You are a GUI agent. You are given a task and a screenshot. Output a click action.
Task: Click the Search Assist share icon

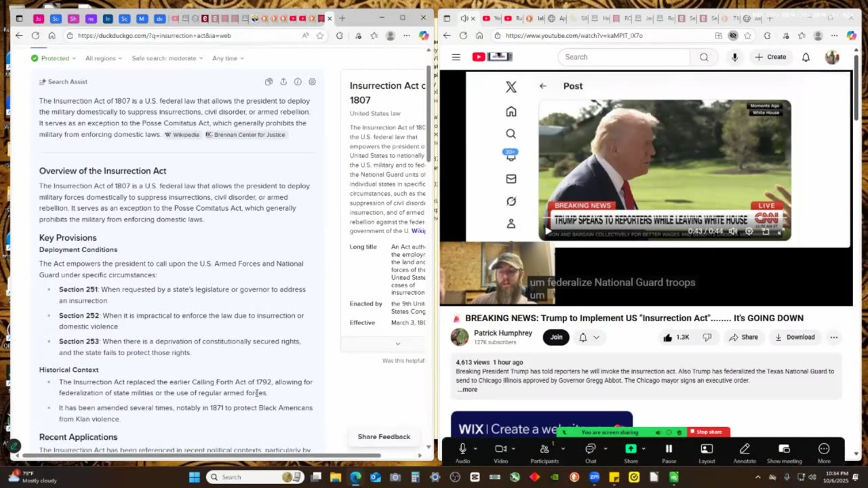click(283, 81)
